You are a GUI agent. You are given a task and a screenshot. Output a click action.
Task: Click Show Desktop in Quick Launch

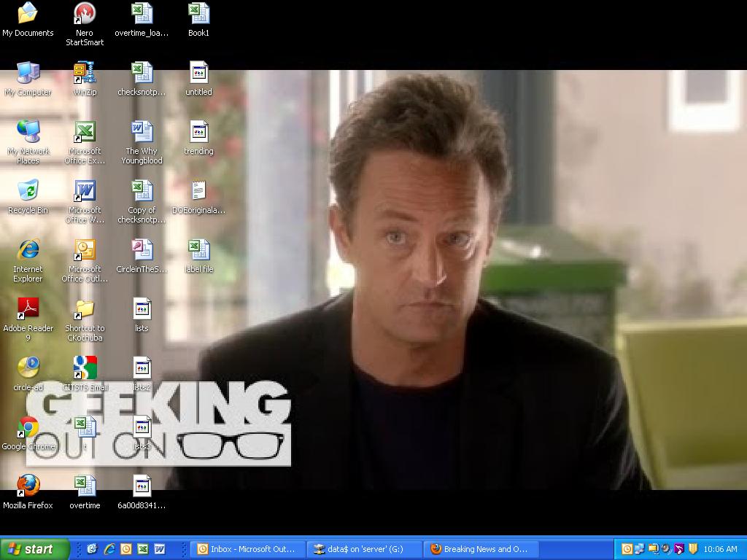point(93,549)
